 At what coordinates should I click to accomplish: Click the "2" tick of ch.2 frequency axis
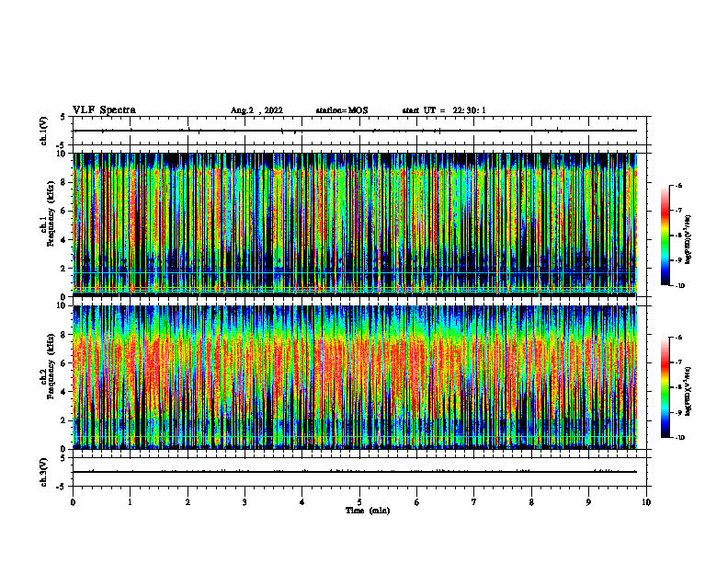pos(64,420)
